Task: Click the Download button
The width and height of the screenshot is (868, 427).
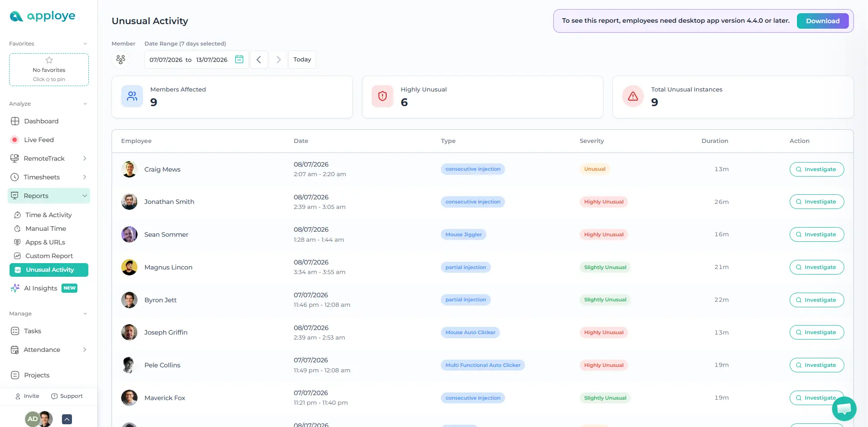Action: pyautogui.click(x=822, y=21)
